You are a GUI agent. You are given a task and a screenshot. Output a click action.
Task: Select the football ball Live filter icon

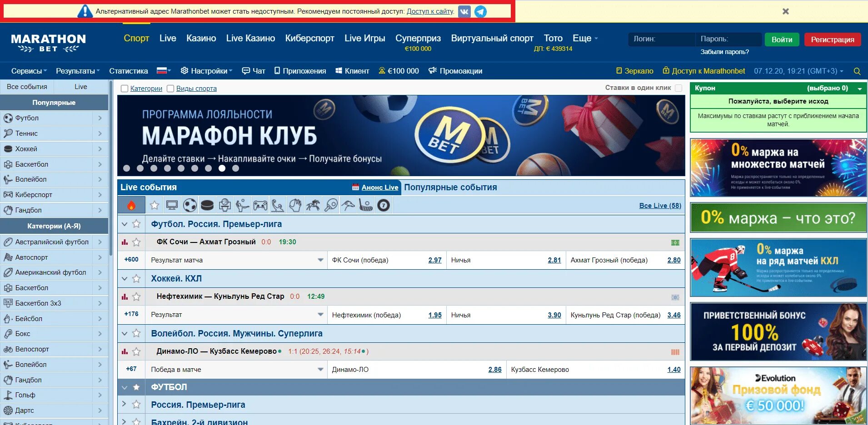pyautogui.click(x=190, y=205)
